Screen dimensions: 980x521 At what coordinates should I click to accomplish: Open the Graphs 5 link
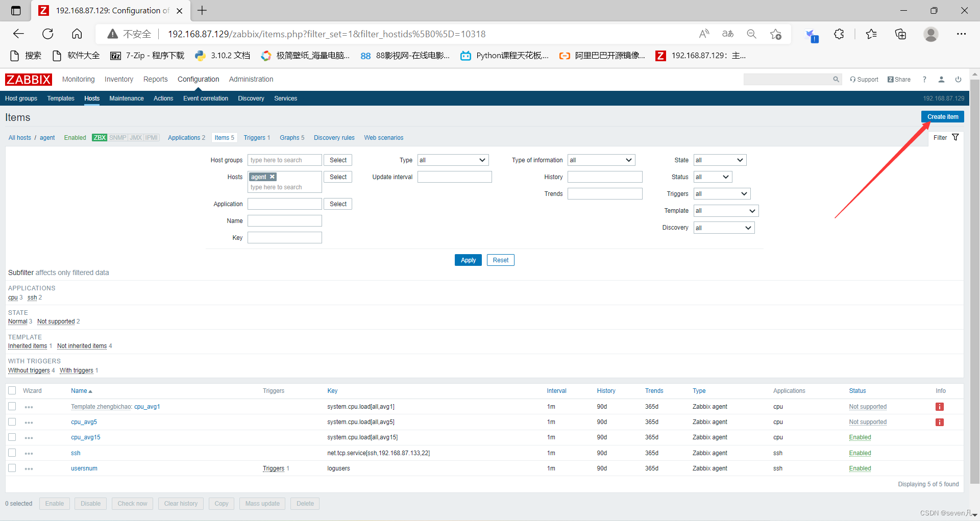click(x=292, y=138)
